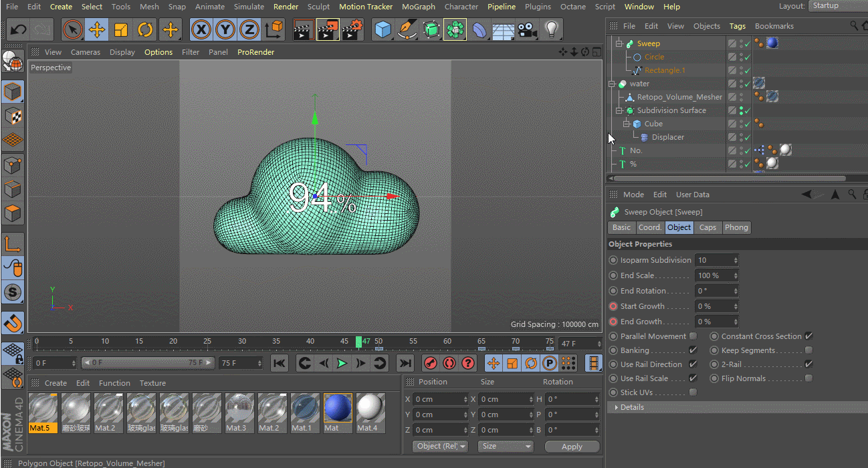The image size is (868, 468).
Task: Open the Object (Rel) coordinate dropdown
Action: (440, 446)
